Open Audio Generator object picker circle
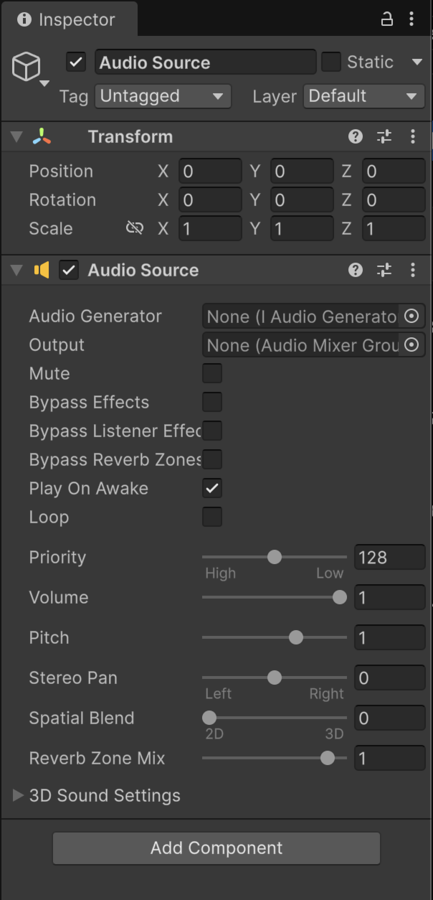The width and height of the screenshot is (433, 900). click(411, 316)
